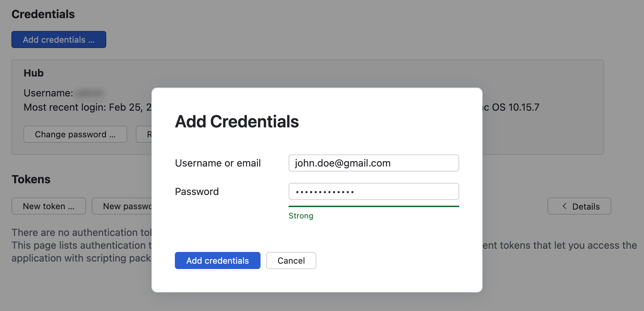Viewport: 644px width, 311px height.
Task: Click into the Password input field
Action: (x=374, y=191)
